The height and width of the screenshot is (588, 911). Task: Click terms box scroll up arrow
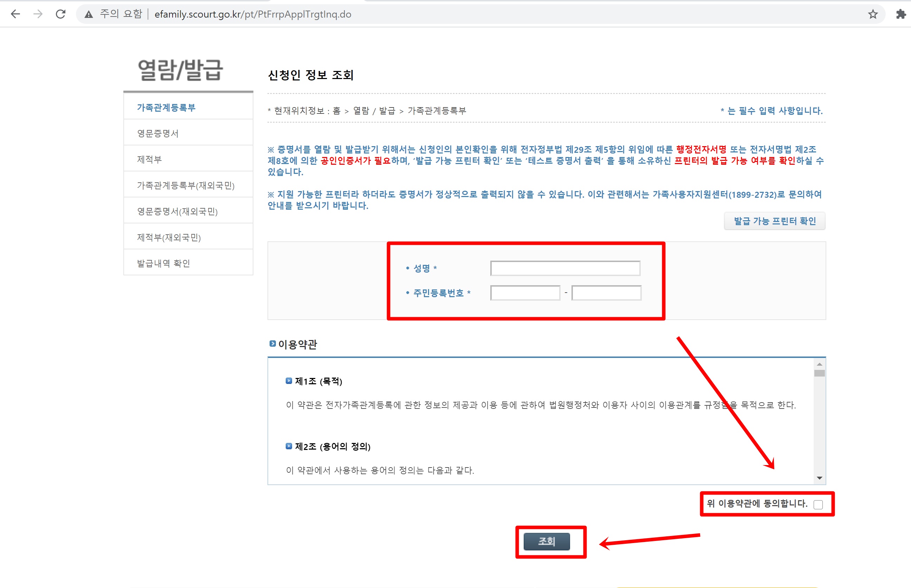click(x=819, y=364)
